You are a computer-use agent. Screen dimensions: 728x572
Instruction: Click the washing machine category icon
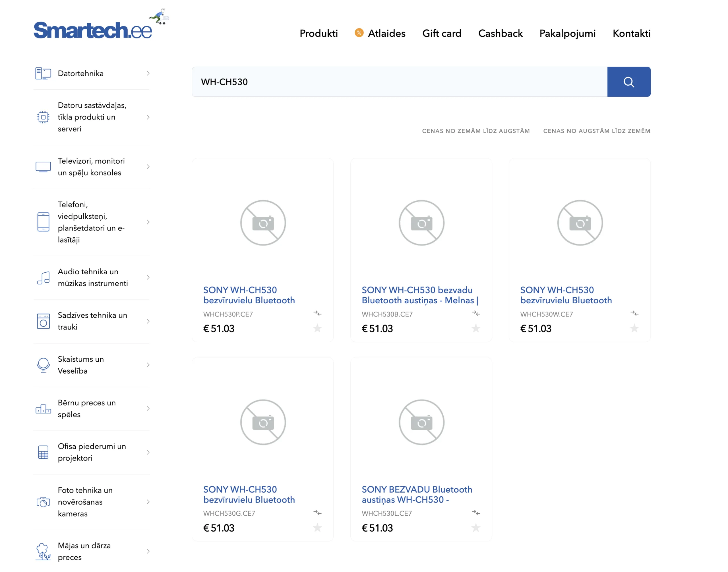[x=43, y=321]
